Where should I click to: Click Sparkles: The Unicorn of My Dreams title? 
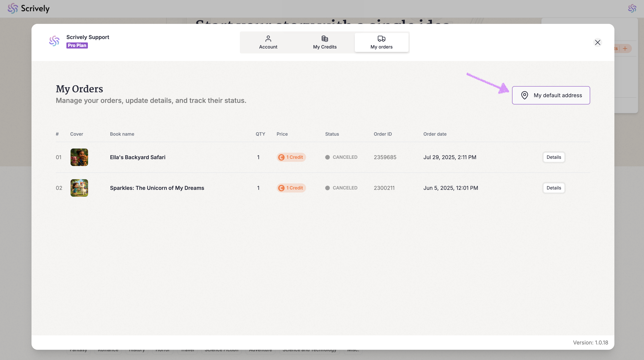(157, 188)
